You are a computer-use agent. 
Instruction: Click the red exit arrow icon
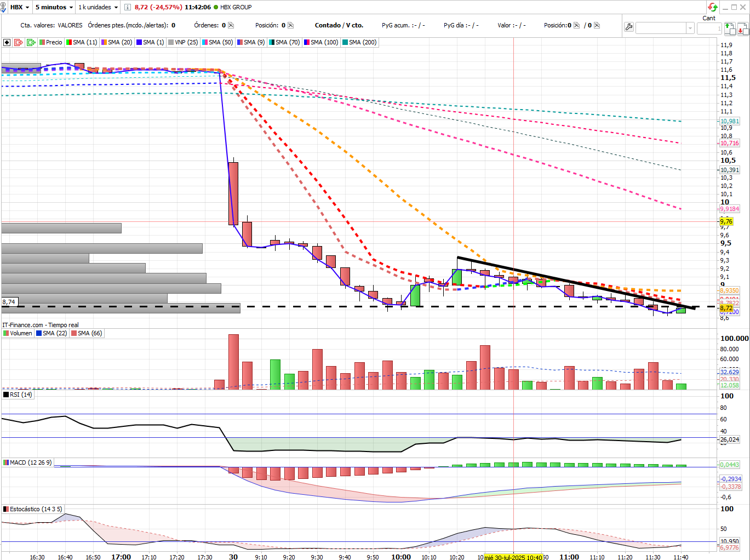(x=19, y=42)
